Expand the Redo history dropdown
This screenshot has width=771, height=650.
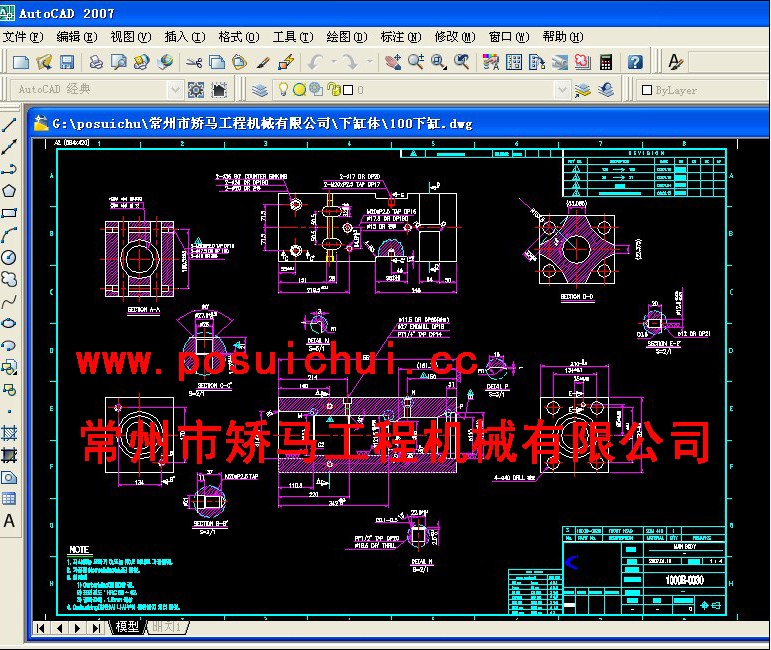(369, 62)
